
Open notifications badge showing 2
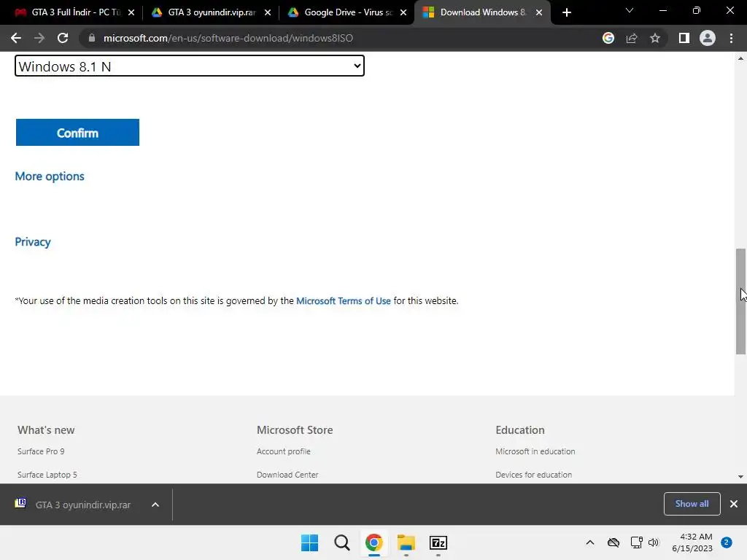pos(726,542)
